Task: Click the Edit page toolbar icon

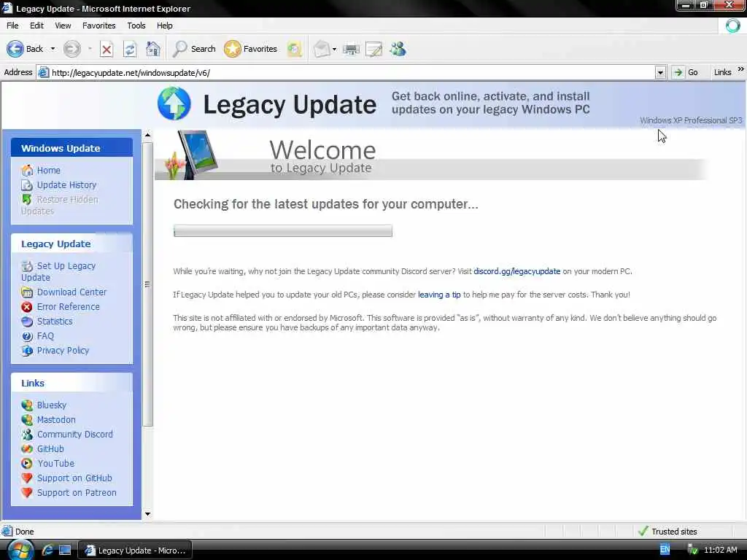Action: click(374, 49)
